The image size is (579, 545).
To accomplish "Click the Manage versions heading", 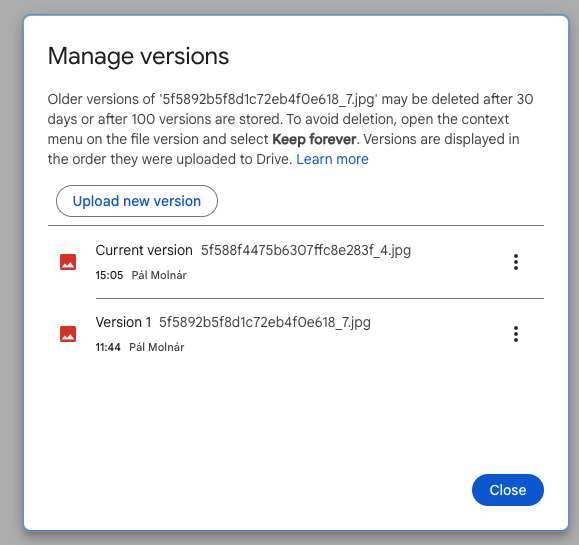I will (x=138, y=56).
